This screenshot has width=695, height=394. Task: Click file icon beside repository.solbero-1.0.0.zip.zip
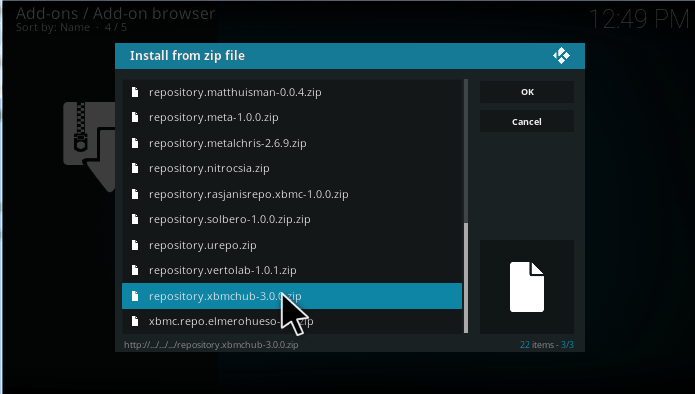coord(135,219)
